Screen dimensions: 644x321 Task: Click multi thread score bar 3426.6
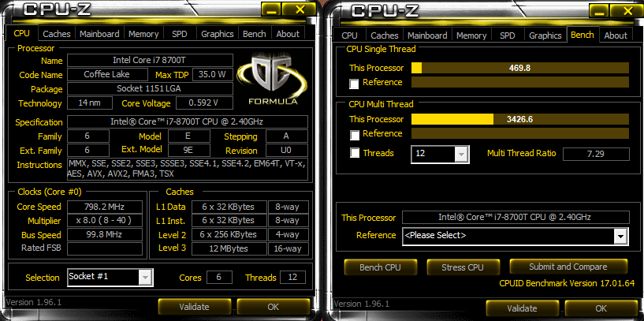(x=520, y=119)
